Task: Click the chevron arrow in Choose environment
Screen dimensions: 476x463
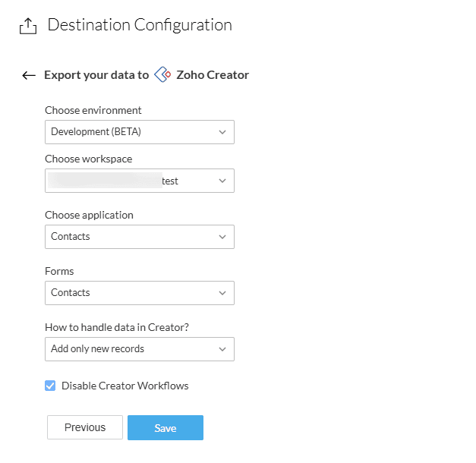Action: click(x=222, y=132)
